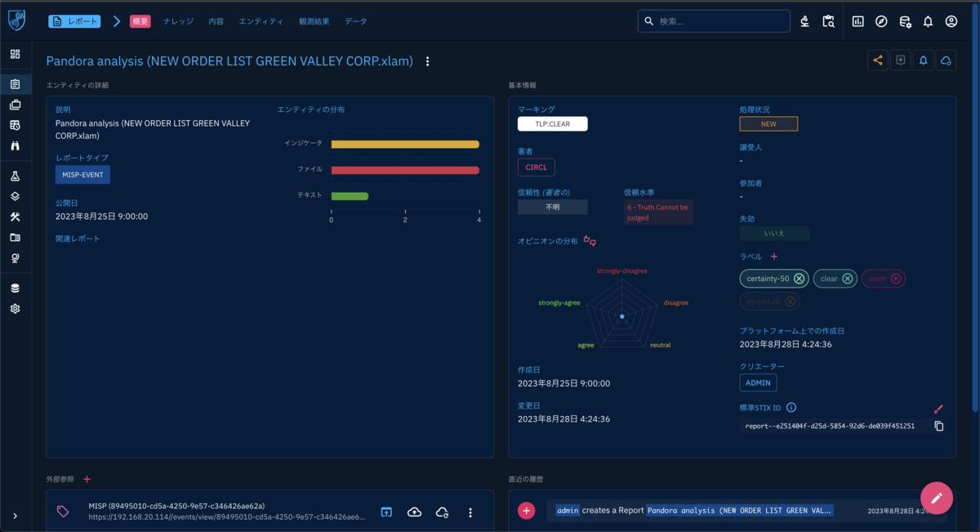
Task: Click the pink plus icon in history entry
Action: (x=527, y=511)
